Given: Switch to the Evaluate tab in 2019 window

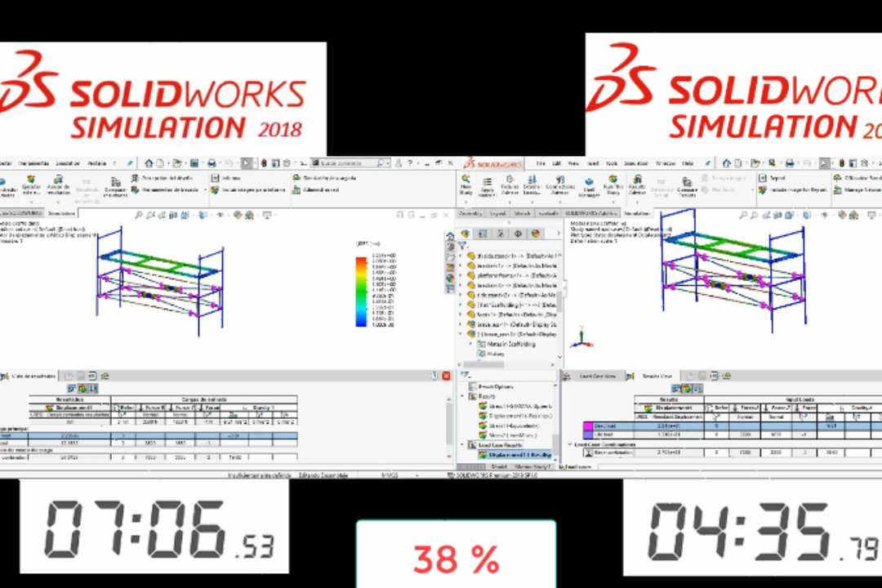Looking at the screenshot, I should point(549,213).
